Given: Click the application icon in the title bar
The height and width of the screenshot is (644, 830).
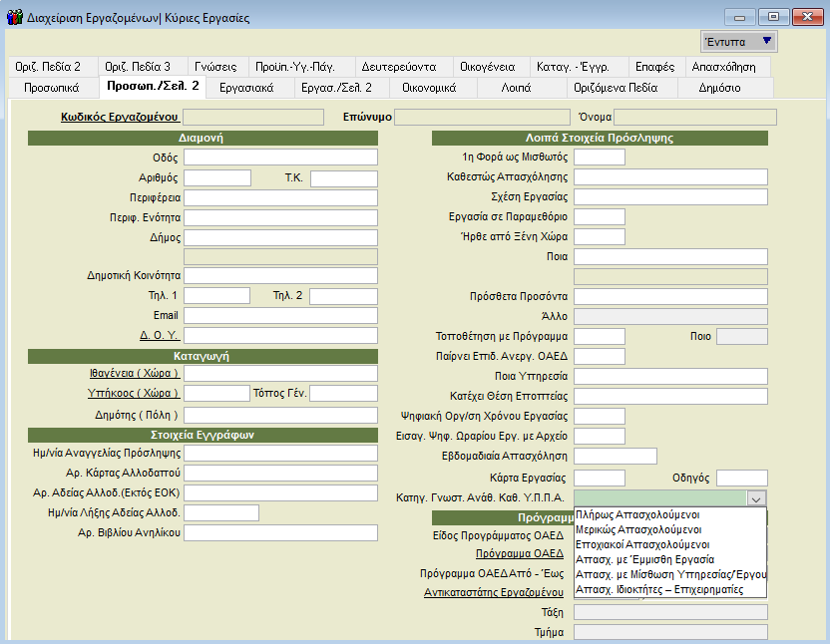Looking at the screenshot, I should (x=13, y=17).
